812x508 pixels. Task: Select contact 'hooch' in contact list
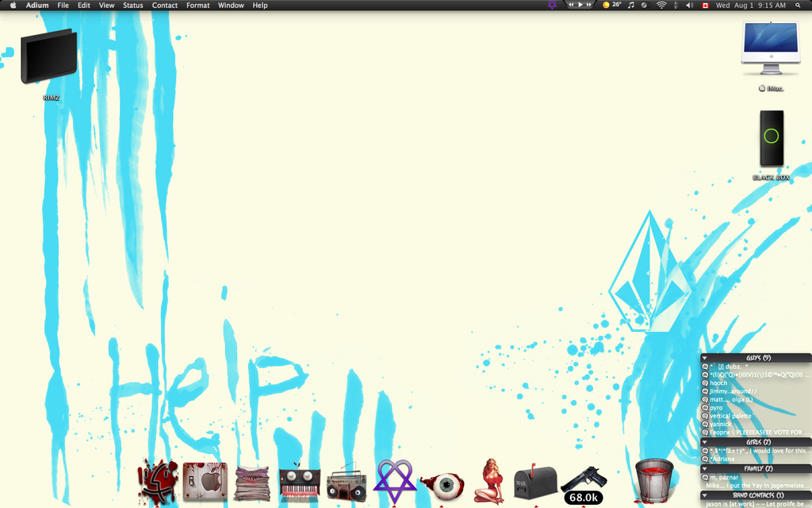(x=756, y=383)
